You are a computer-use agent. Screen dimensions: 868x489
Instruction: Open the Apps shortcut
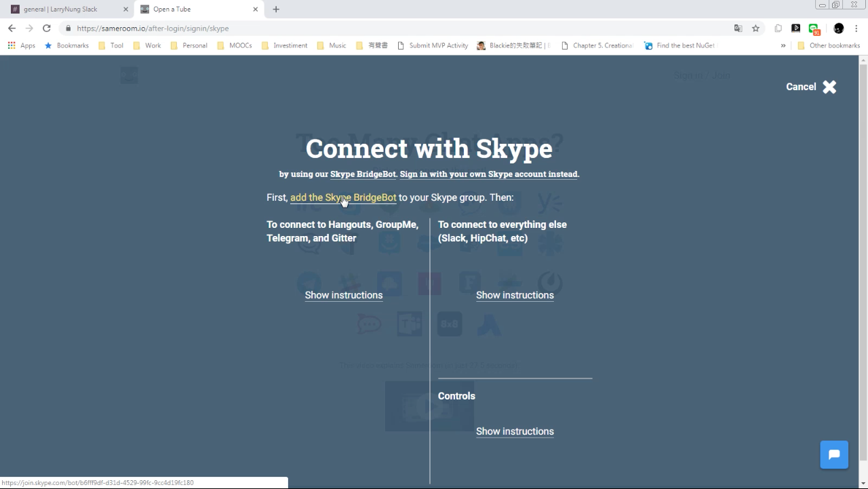[22, 45]
